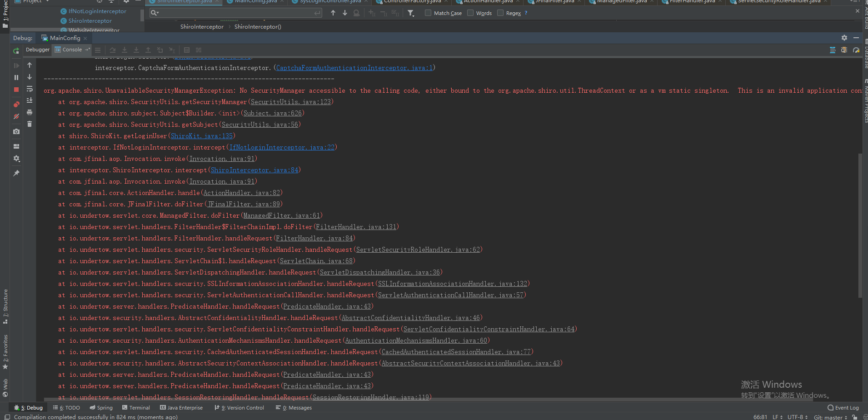Image resolution: width=868 pixels, height=420 pixels.
Task: View all breakpoints
Action: pos(16,105)
